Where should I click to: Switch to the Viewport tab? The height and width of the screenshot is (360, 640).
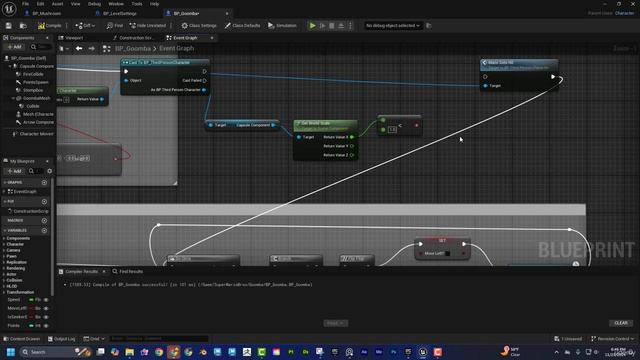(74, 38)
